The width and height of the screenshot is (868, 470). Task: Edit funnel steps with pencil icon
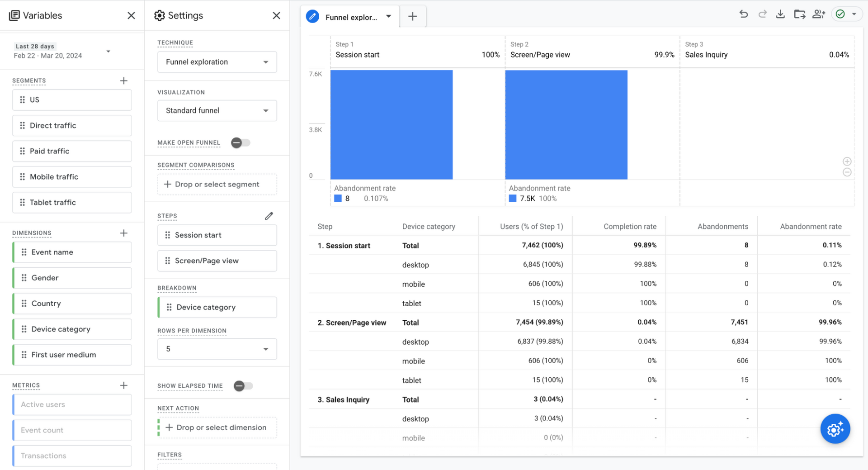tap(269, 216)
